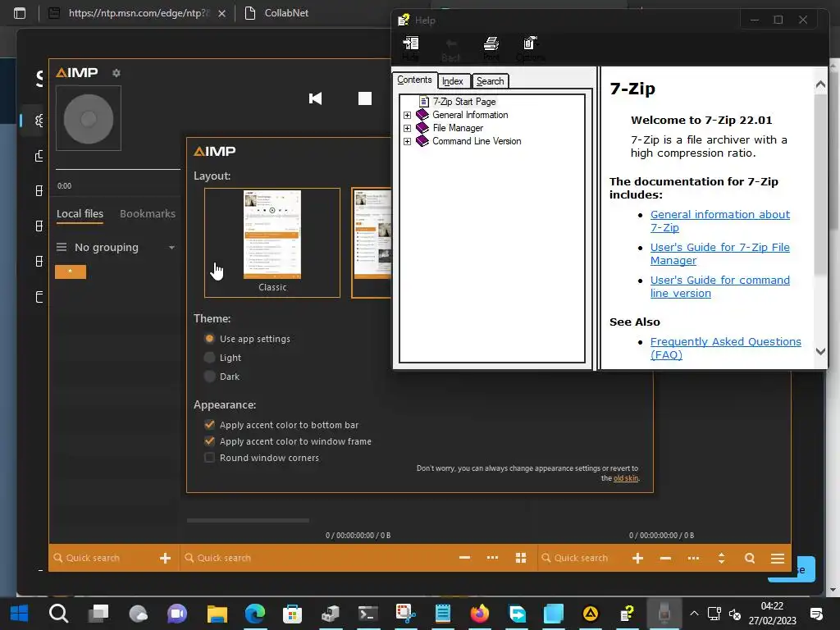Open Options menu in Help toolbar
Viewport: 840px width, 630px height.
click(x=531, y=48)
